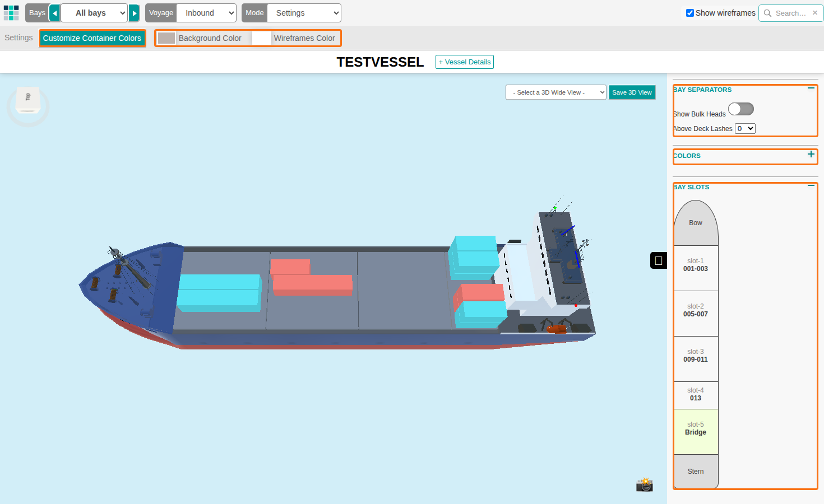Collapse the Bay Separators section
This screenshot has width=824, height=504.
(811, 88)
